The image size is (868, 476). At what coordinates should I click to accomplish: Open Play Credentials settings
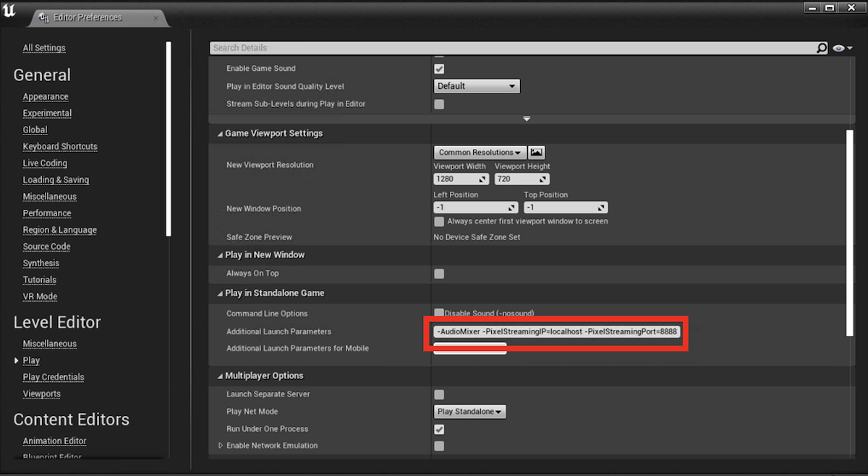[x=54, y=378]
